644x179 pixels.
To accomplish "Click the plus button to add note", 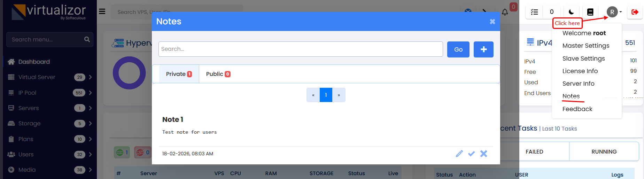I will 483,49.
